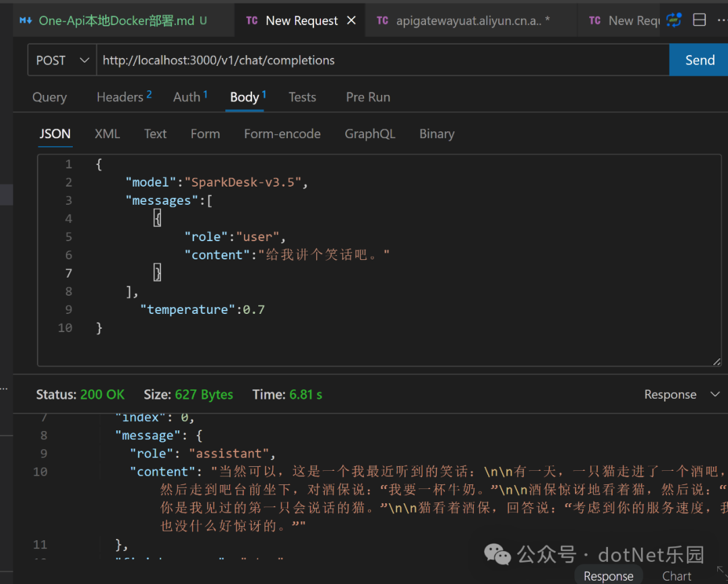Open the Tests tab
The height and width of the screenshot is (584, 728).
click(x=302, y=97)
